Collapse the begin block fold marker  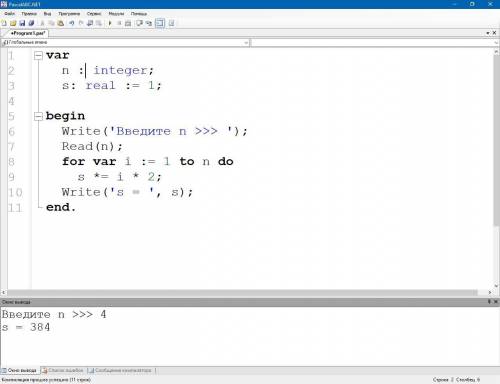(39, 116)
